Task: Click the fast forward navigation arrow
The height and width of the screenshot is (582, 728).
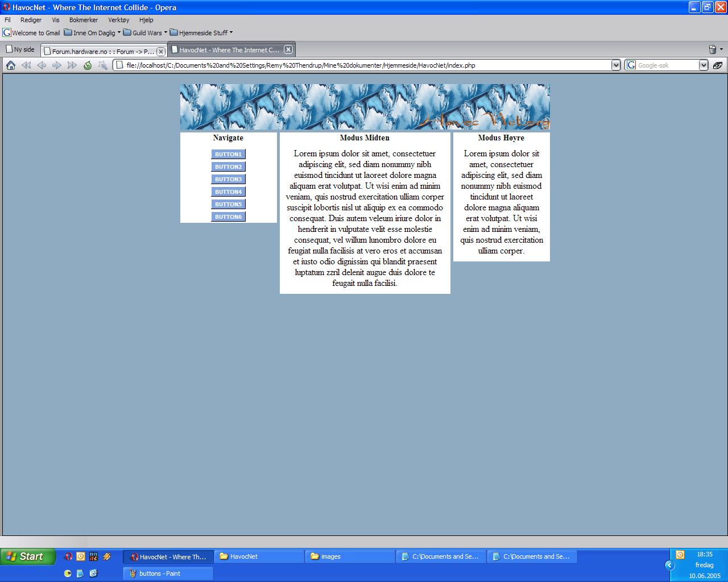Action: click(x=72, y=65)
